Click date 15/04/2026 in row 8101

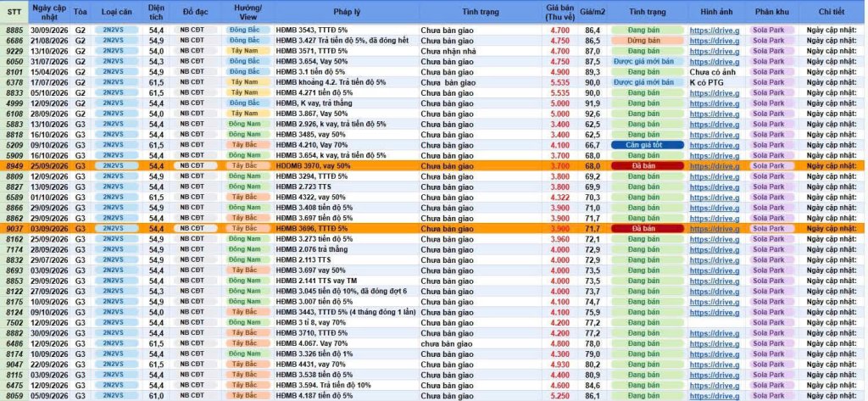point(49,72)
